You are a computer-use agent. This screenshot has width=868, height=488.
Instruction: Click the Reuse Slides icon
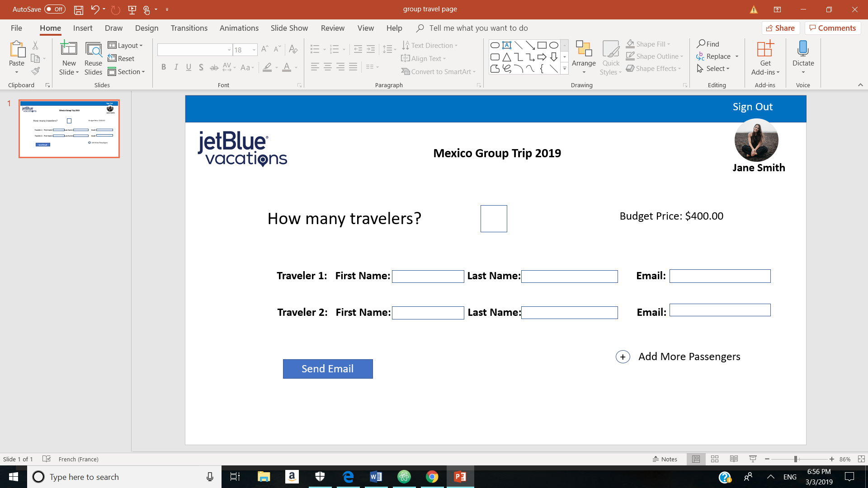pyautogui.click(x=93, y=49)
